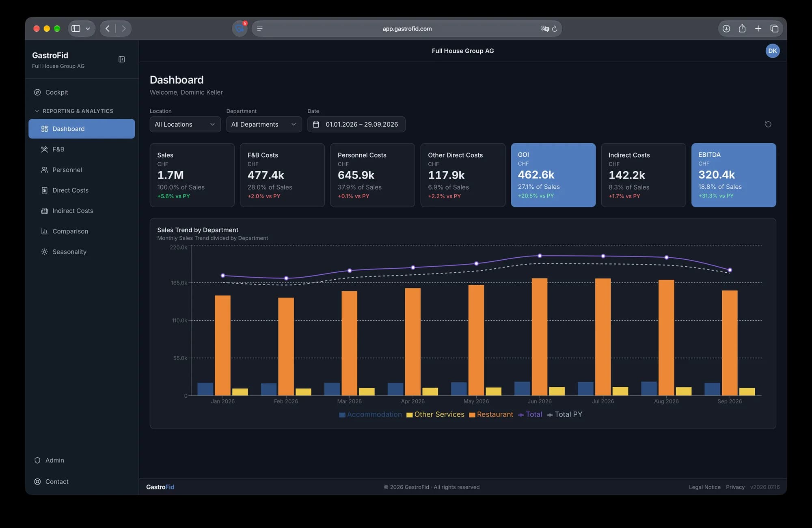The width and height of the screenshot is (812, 528).
Task: Go to Seasonality page
Action: click(82, 252)
